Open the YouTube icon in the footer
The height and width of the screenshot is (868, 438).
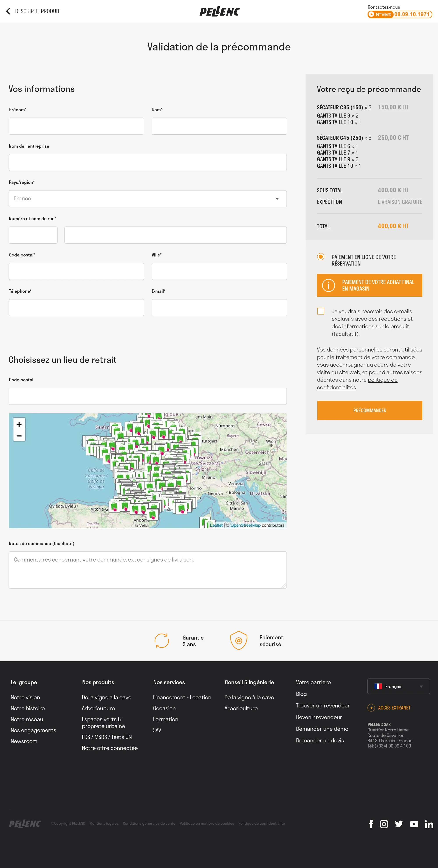coord(414,824)
